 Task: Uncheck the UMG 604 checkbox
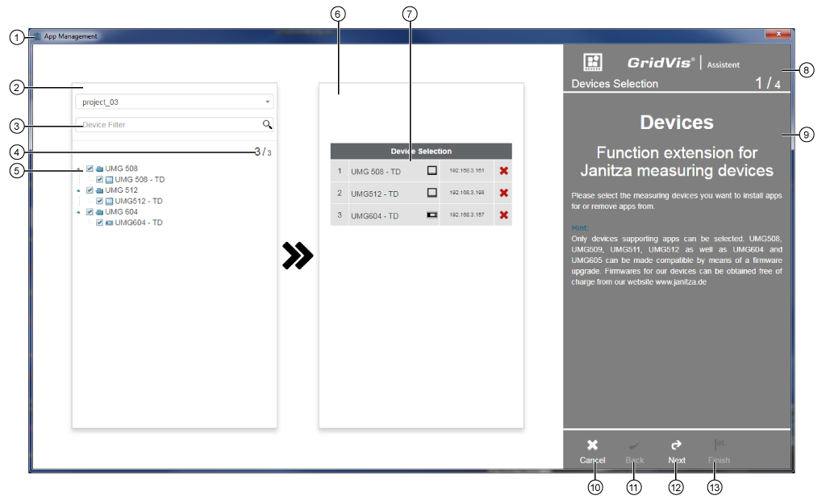coord(89,211)
